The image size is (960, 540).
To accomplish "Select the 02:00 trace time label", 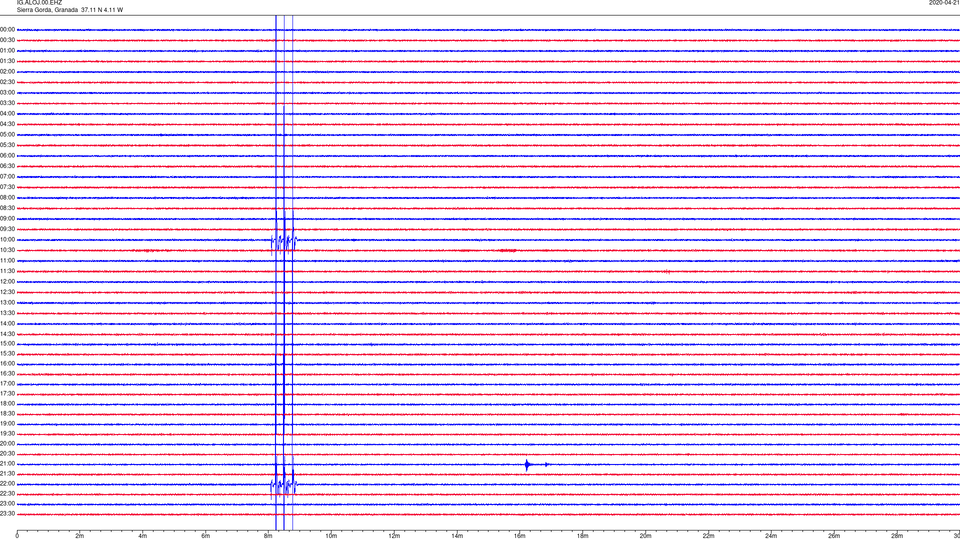I will (7, 72).
